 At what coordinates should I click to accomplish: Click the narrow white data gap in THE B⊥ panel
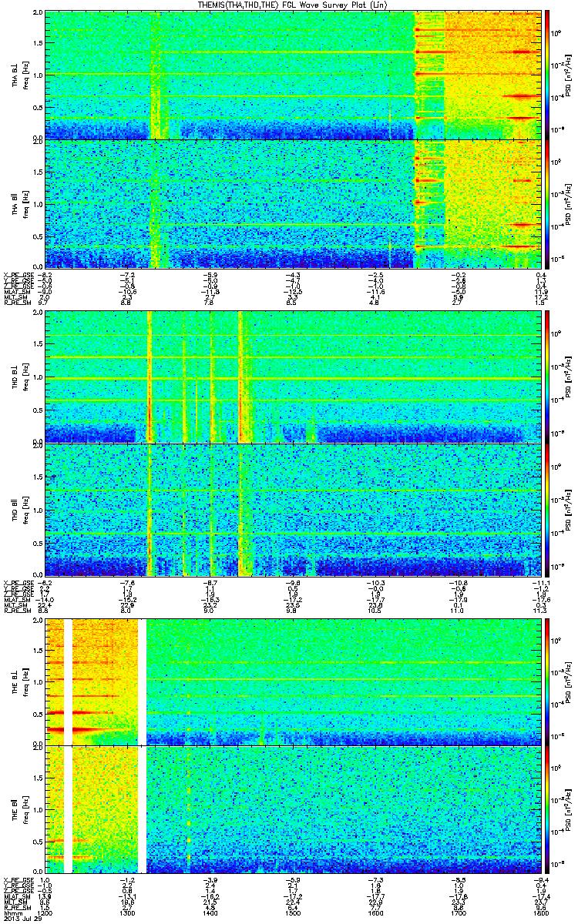(x=68, y=681)
